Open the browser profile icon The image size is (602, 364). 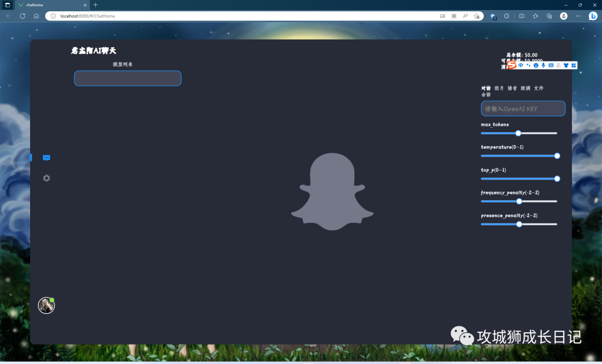(564, 16)
